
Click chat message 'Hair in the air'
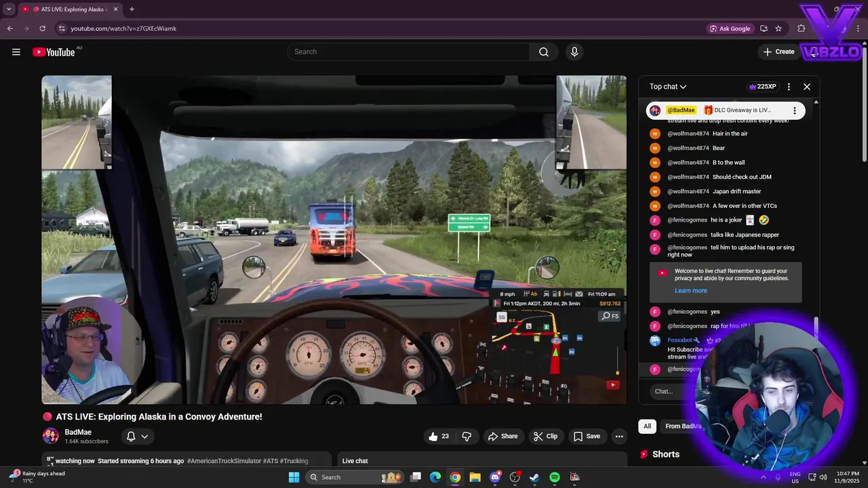730,134
